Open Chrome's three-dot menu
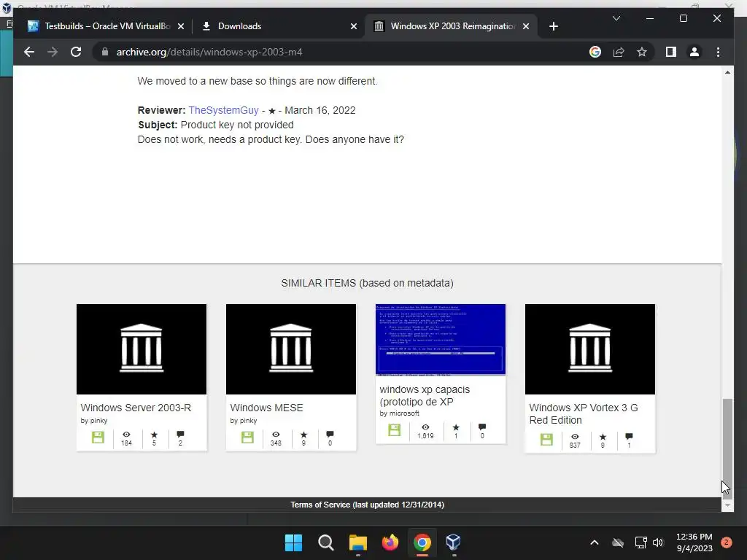The image size is (747, 560). 718,52
